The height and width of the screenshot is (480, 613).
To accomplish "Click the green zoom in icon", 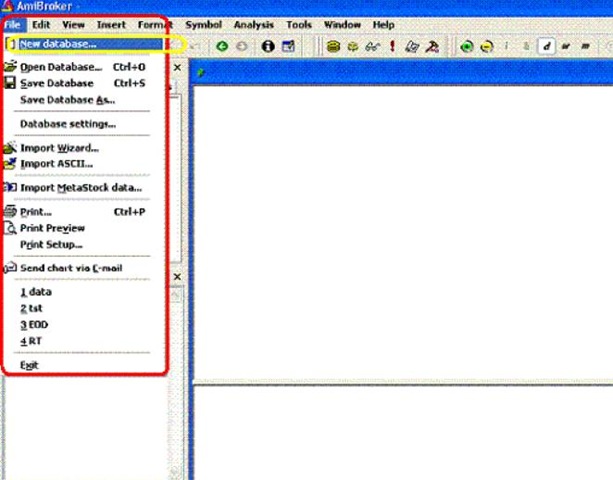I will pos(467,47).
